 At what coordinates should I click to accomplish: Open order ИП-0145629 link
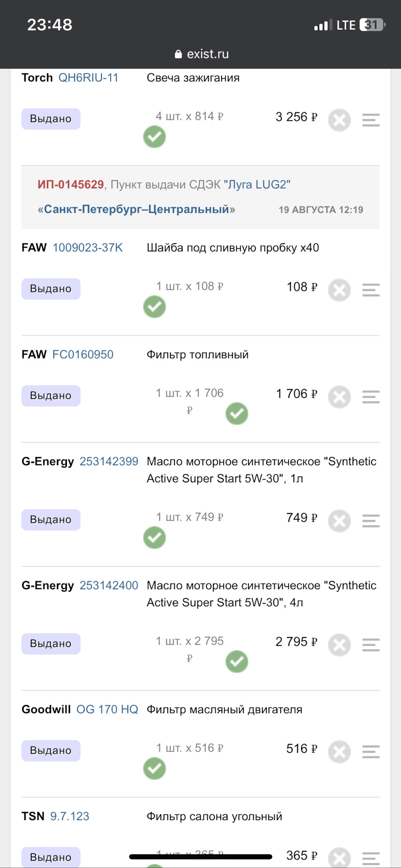click(x=71, y=184)
